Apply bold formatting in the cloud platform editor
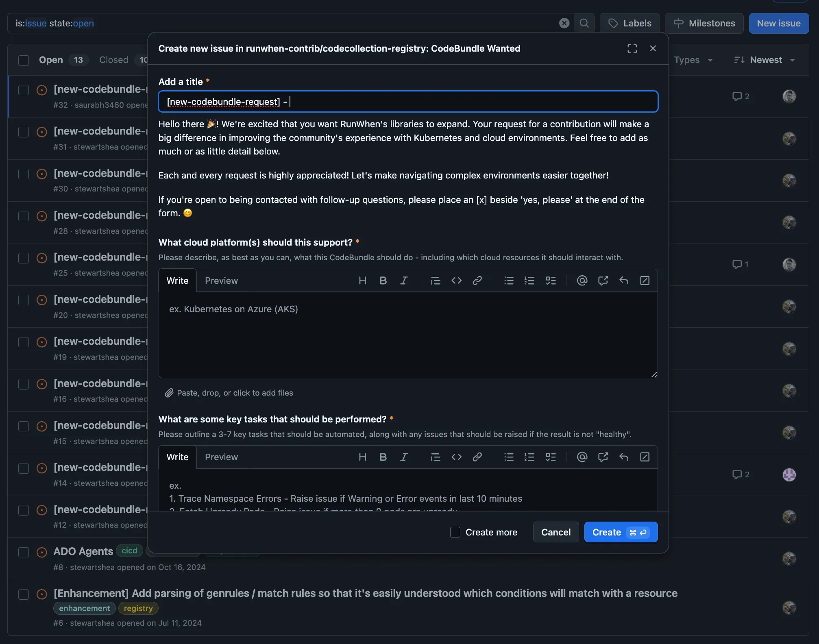 pos(383,281)
